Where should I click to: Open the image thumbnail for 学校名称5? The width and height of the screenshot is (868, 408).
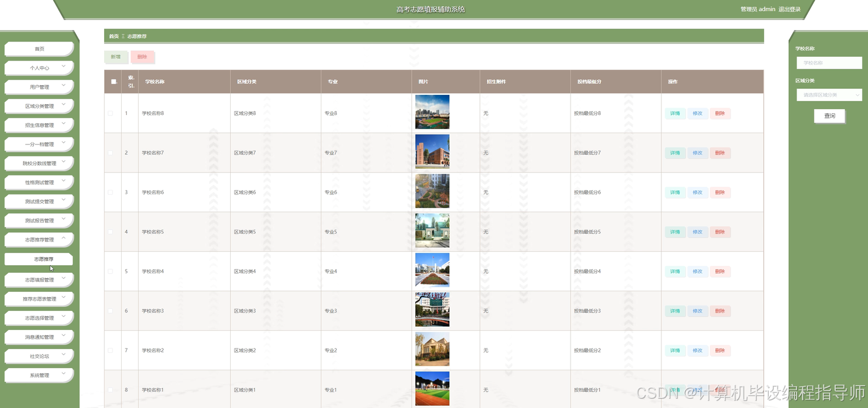point(432,230)
